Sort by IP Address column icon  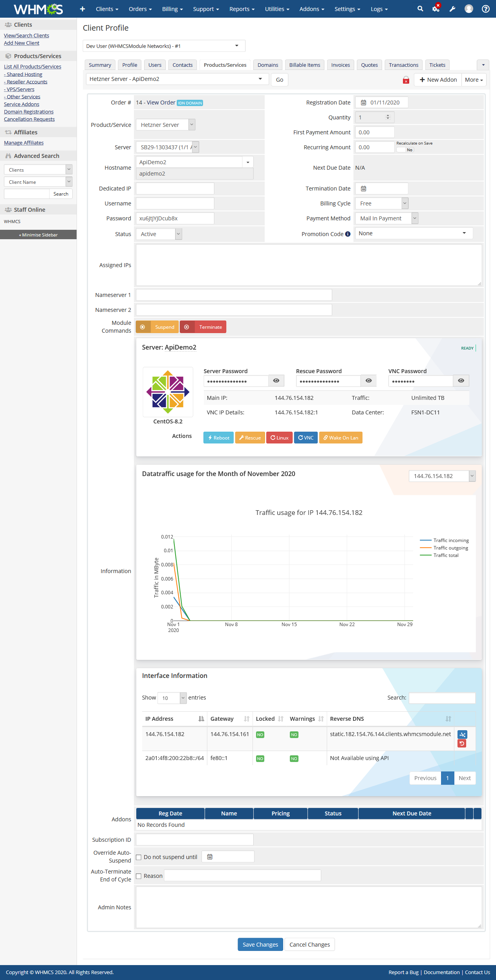(x=201, y=719)
